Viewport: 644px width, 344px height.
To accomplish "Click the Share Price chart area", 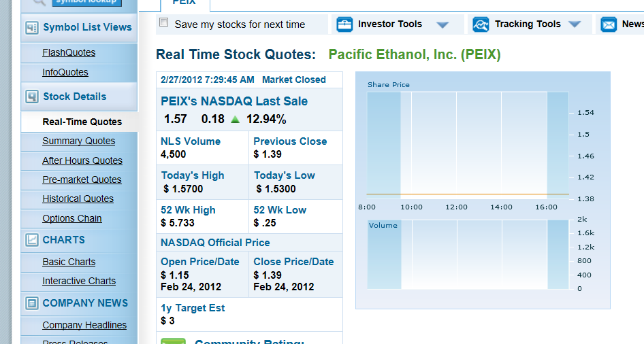I will 467,144.
